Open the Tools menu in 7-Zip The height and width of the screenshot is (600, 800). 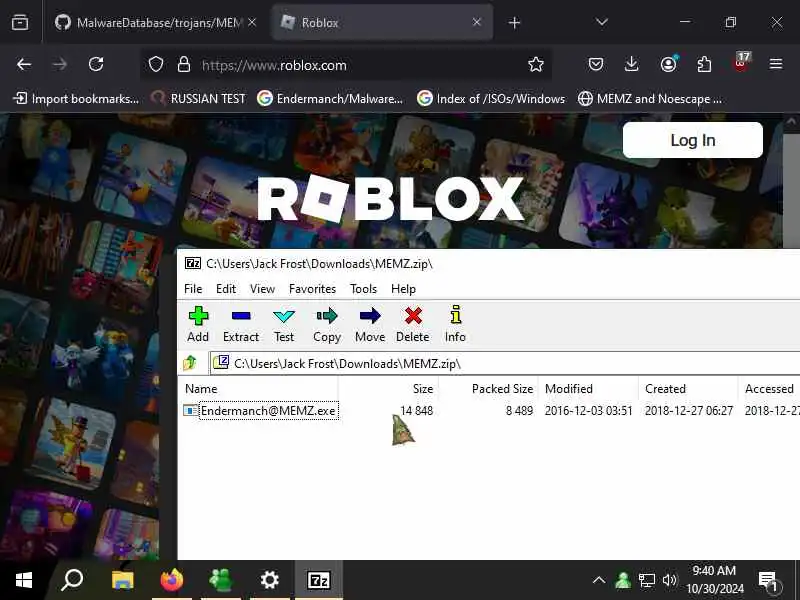363,289
